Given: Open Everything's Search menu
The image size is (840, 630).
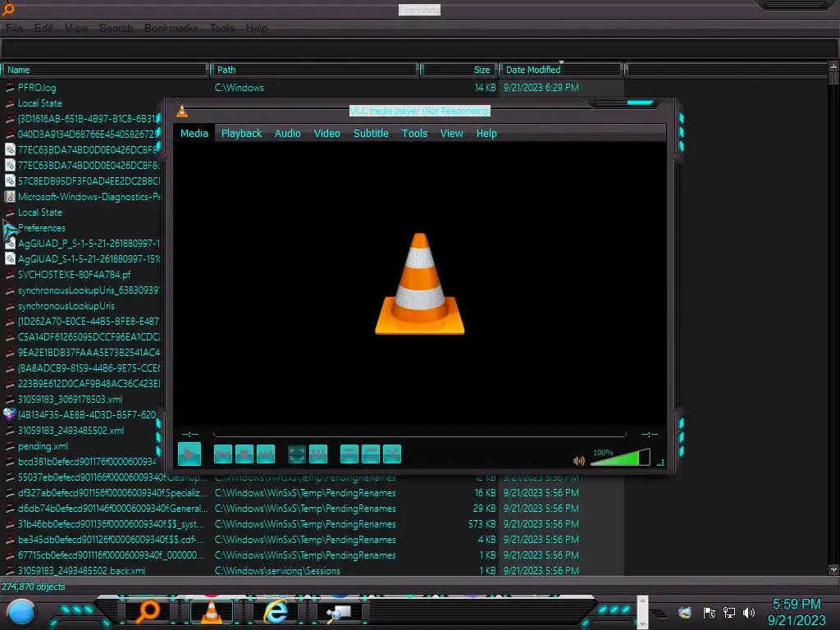Looking at the screenshot, I should pyautogui.click(x=116, y=28).
